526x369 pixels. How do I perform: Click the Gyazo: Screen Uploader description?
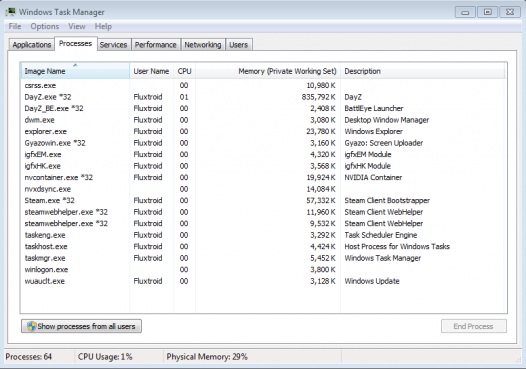coord(384,143)
